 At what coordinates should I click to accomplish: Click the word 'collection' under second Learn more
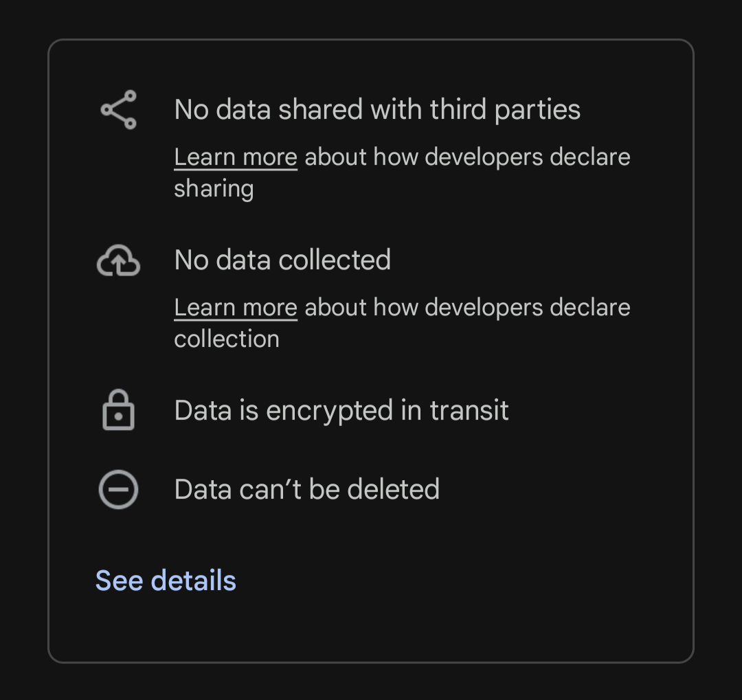pyautogui.click(x=227, y=339)
